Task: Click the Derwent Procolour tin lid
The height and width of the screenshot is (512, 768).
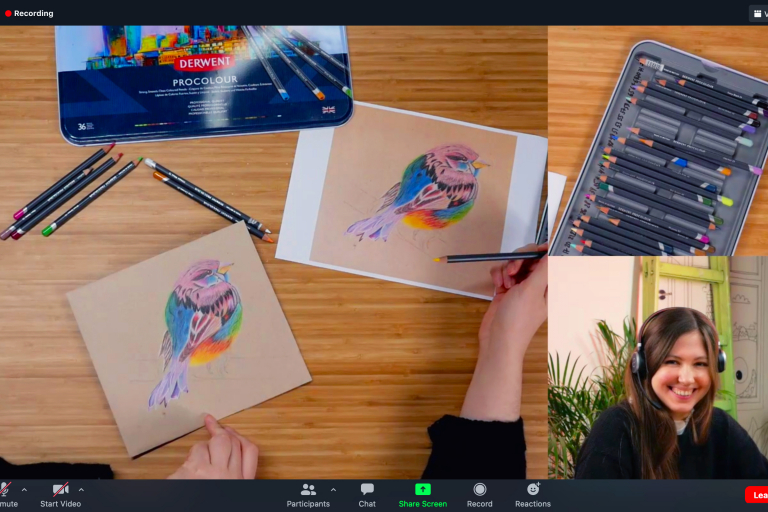Action: 203,78
